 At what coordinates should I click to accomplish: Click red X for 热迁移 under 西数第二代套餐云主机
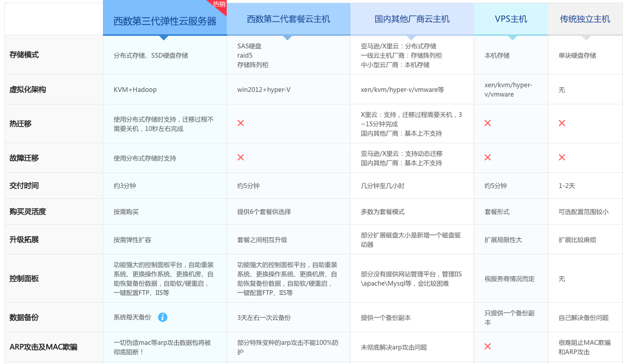241,123
